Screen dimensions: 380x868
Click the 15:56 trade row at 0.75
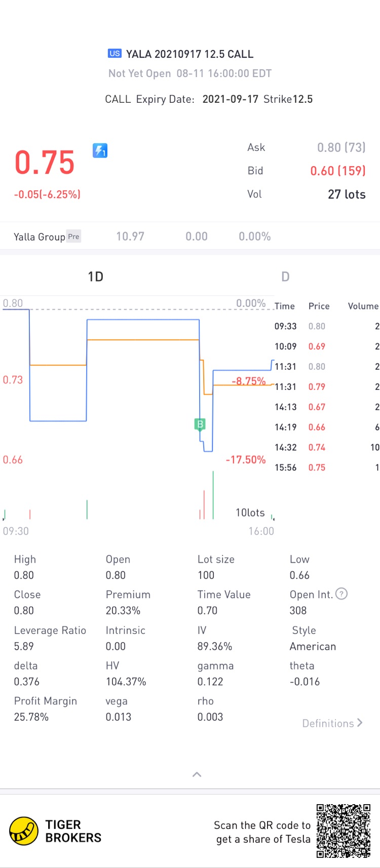pos(327,467)
